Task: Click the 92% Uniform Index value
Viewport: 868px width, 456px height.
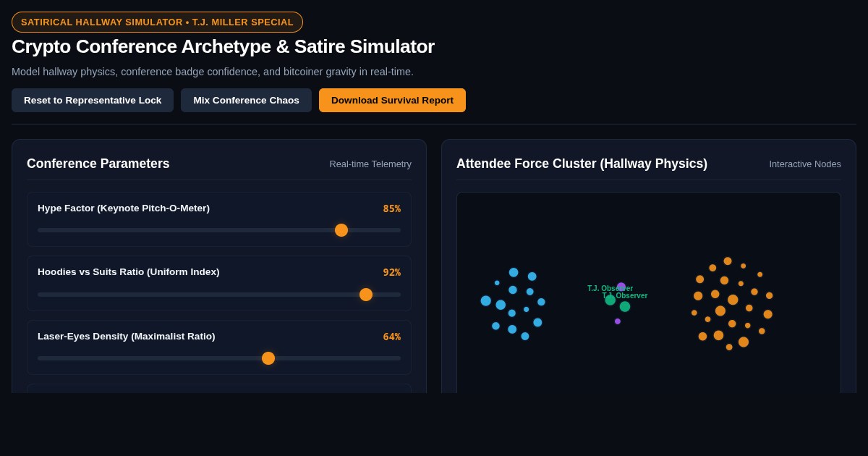Action: tap(391, 272)
